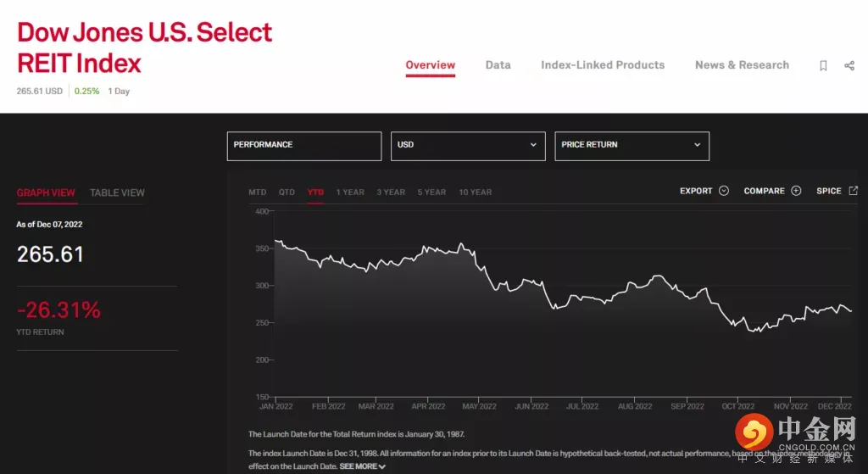The image size is (868, 474).
Task: Click the chart peak near late April
Action: (460, 243)
